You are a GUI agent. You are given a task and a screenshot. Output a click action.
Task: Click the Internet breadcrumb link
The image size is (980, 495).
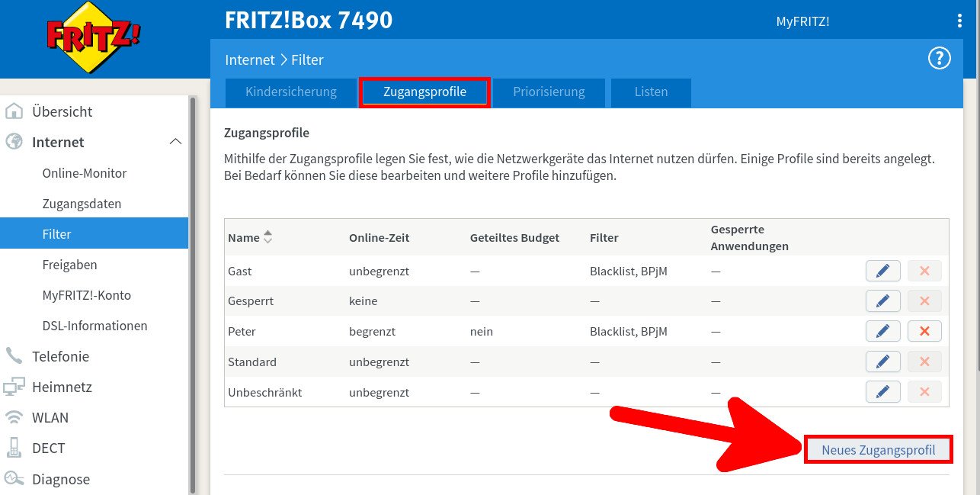click(x=250, y=59)
